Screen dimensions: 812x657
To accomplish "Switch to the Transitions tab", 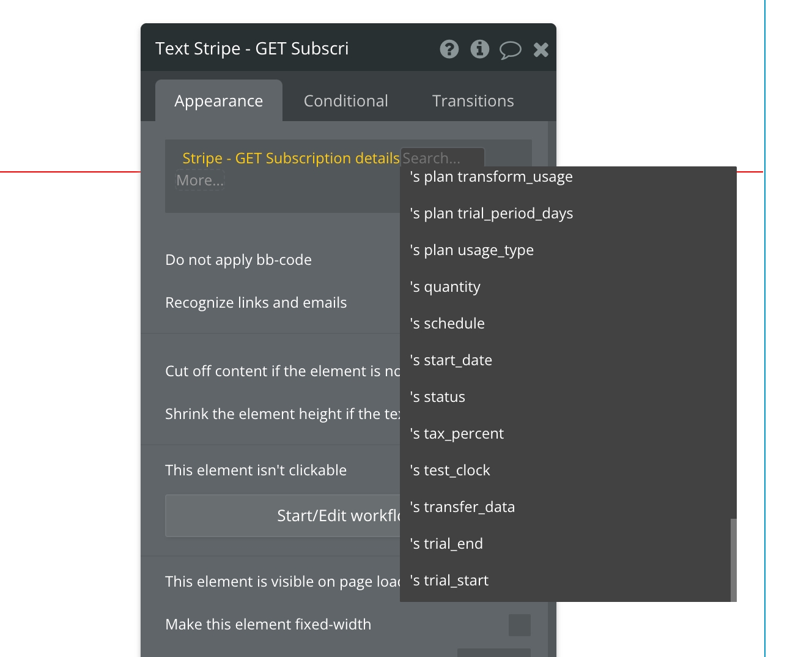I will click(473, 101).
